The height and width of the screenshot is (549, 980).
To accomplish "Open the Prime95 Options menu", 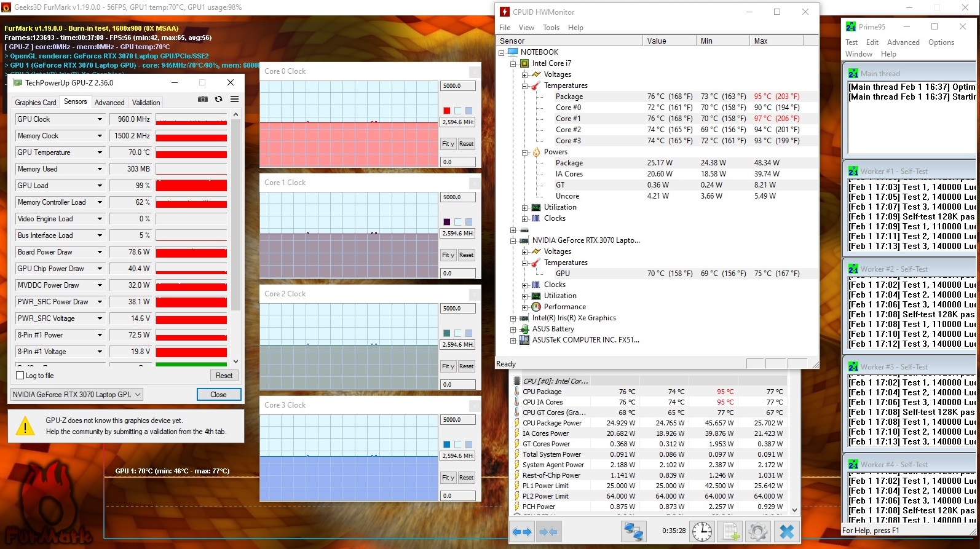I will tap(941, 42).
